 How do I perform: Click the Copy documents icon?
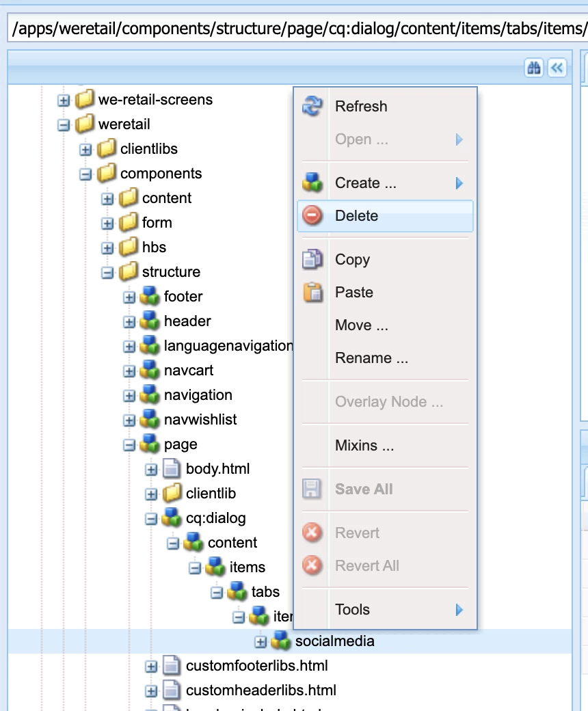(312, 259)
